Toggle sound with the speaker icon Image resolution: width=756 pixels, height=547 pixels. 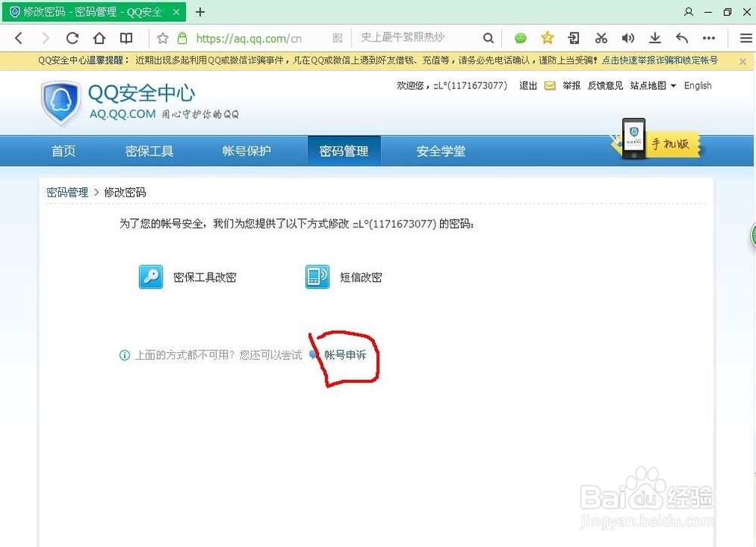627,38
